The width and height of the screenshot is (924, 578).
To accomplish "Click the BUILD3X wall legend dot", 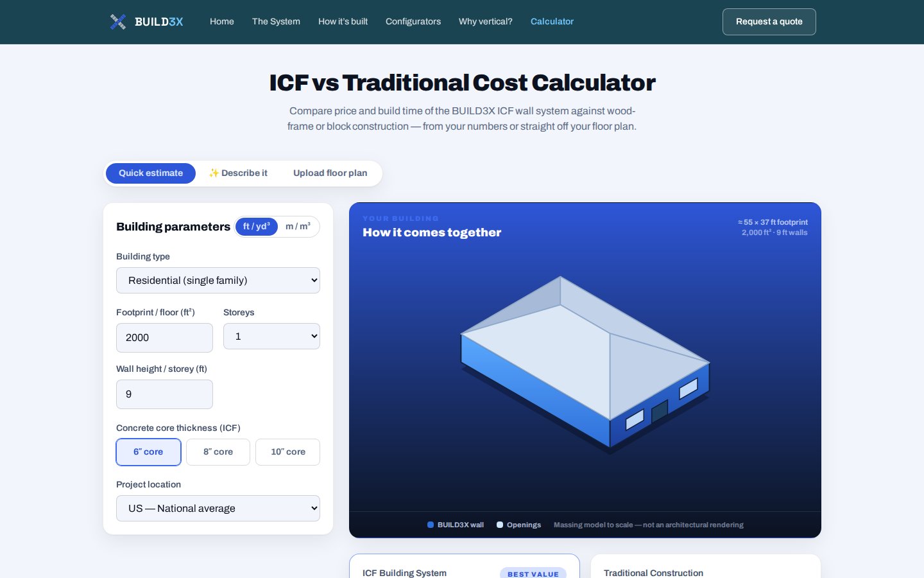I will tap(431, 525).
